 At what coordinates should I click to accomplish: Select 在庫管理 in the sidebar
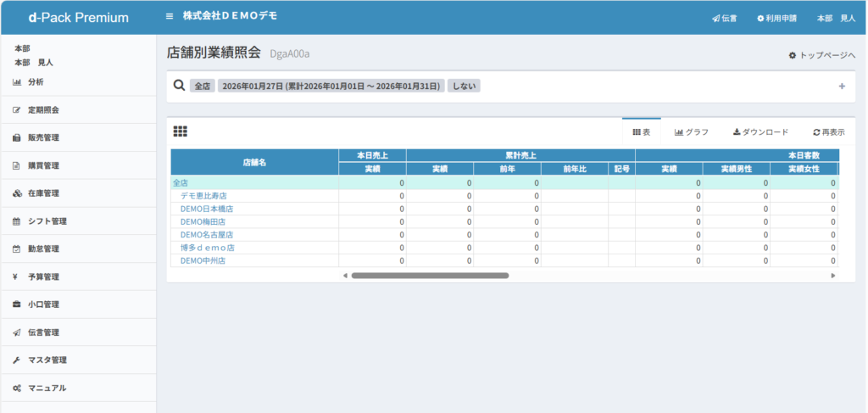click(42, 193)
